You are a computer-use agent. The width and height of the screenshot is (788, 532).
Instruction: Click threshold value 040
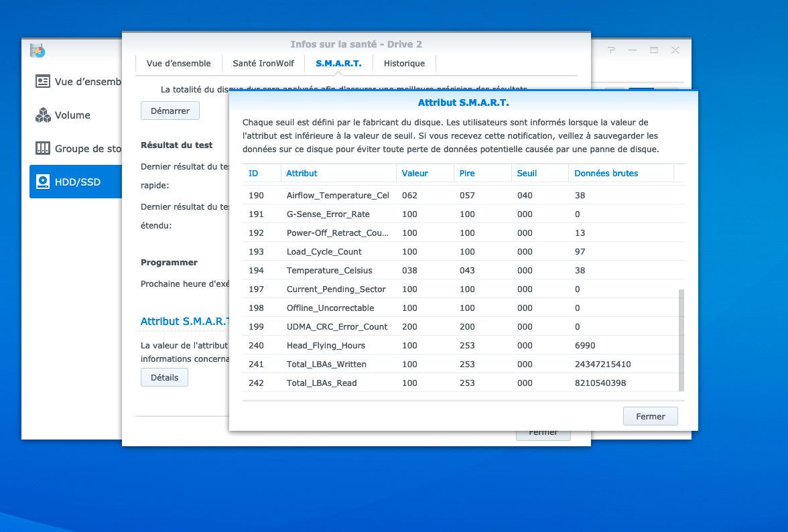(525, 196)
